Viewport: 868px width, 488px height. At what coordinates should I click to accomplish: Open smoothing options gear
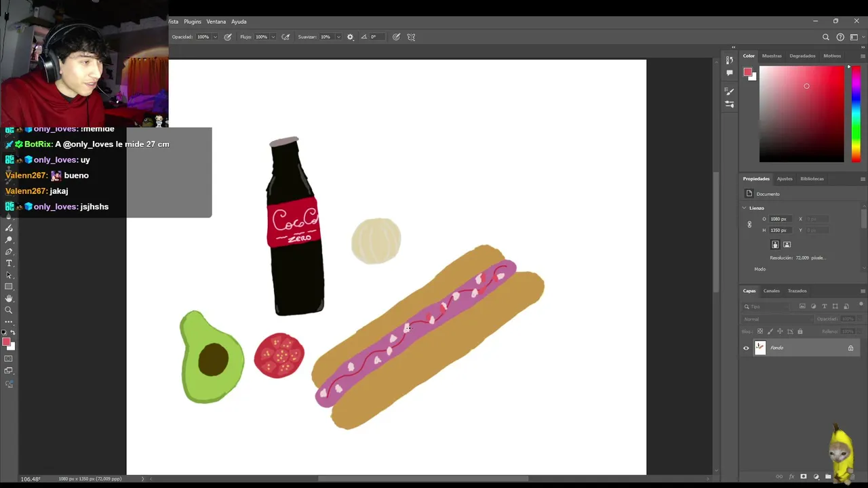click(350, 37)
